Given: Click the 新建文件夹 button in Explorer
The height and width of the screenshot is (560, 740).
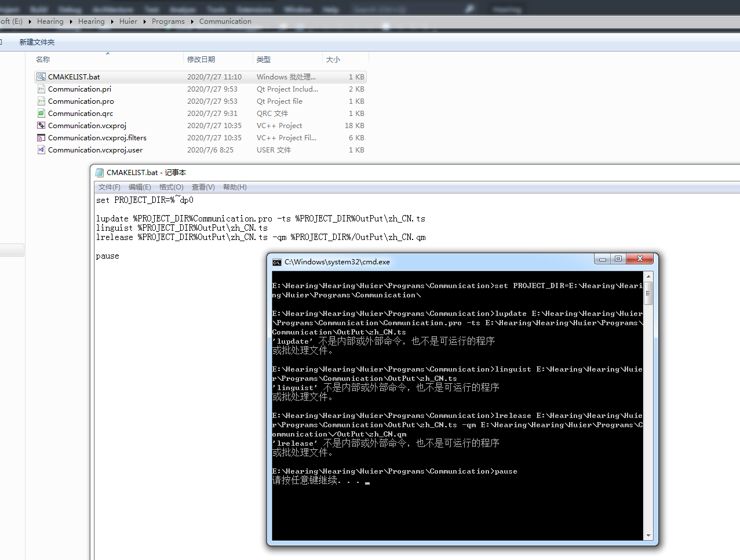Looking at the screenshot, I should (37, 42).
